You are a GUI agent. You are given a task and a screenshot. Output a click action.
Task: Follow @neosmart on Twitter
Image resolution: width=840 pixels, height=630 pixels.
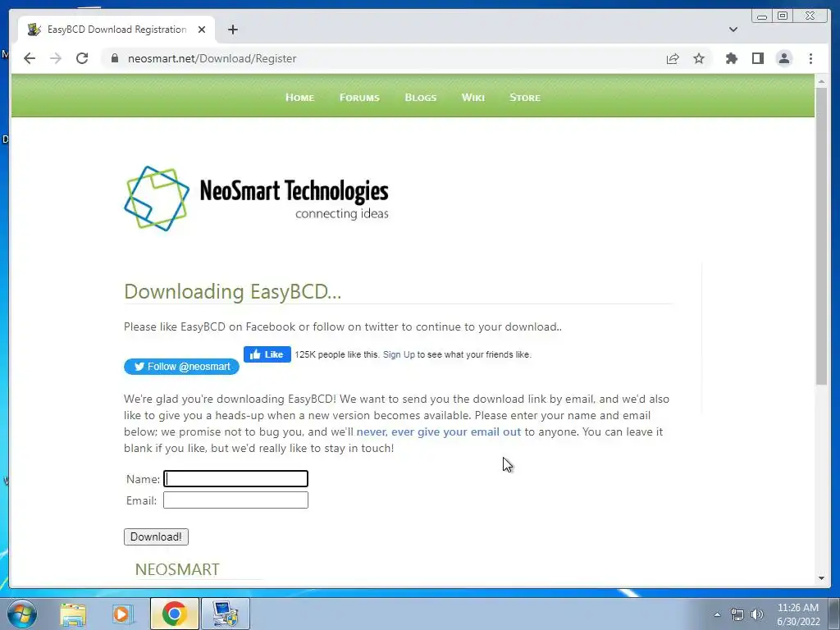[x=181, y=367]
